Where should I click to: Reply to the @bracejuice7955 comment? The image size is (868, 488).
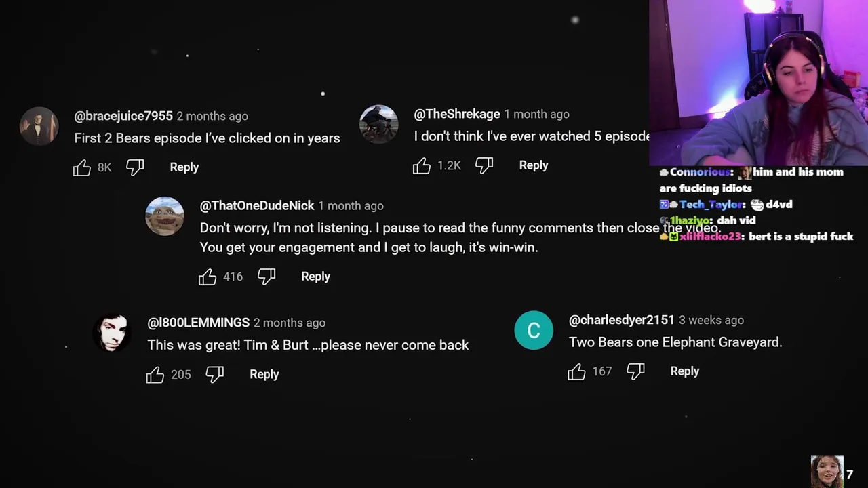(184, 167)
